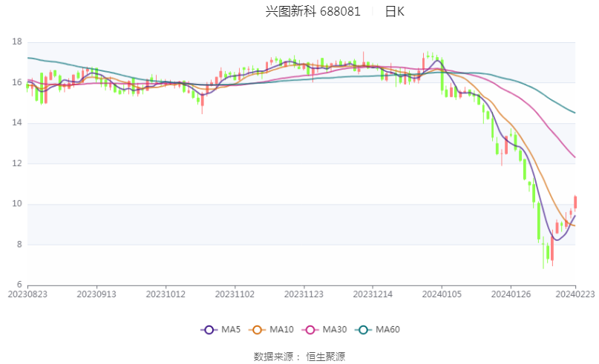Click x-axis date label 20230823
This screenshot has height=364, width=599.
click(27, 294)
